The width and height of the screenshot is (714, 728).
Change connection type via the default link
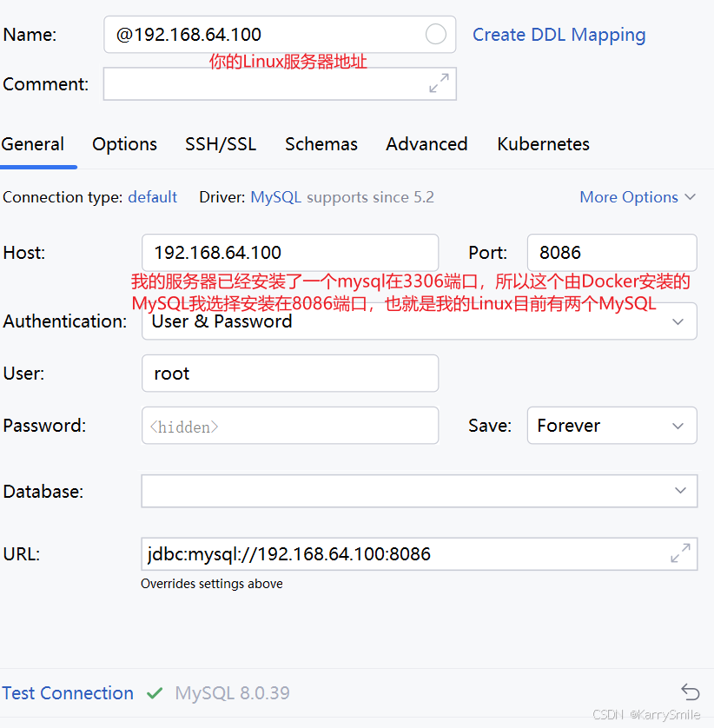pyautogui.click(x=152, y=197)
